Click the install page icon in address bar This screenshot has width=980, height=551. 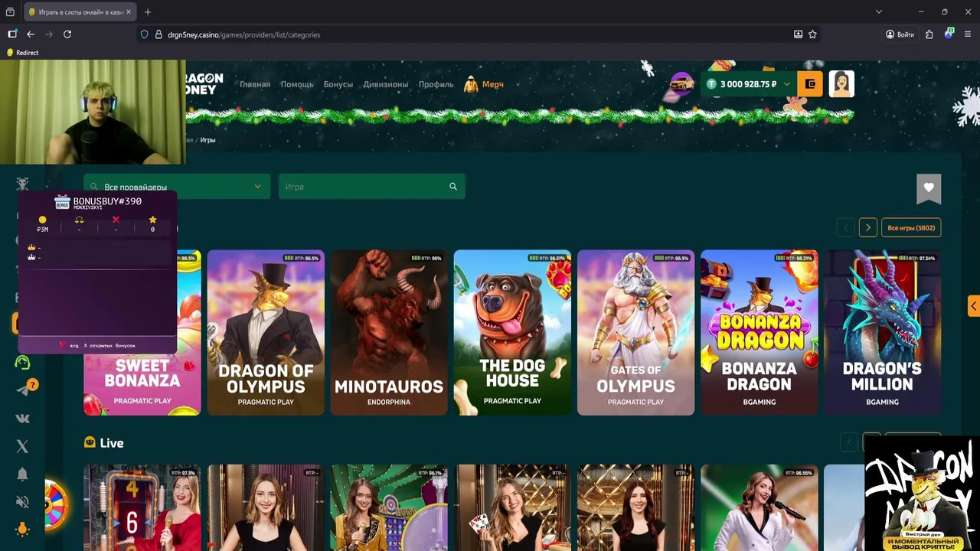pyautogui.click(x=798, y=34)
